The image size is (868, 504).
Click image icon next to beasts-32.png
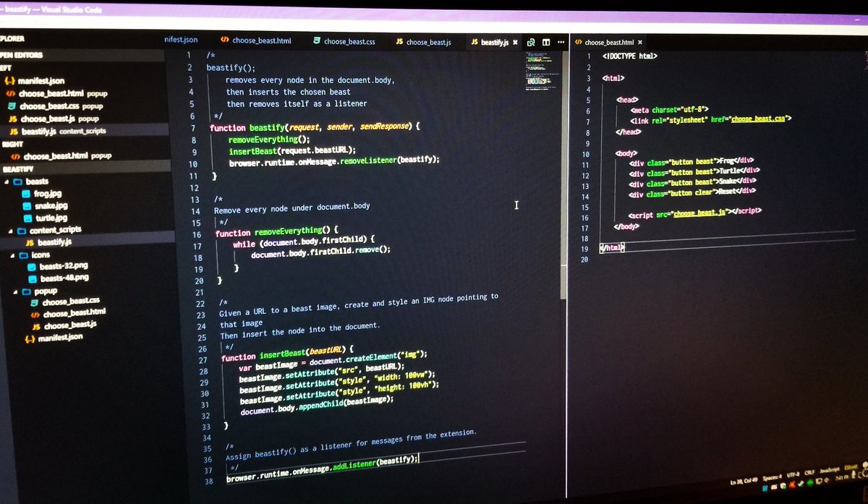tap(32, 266)
